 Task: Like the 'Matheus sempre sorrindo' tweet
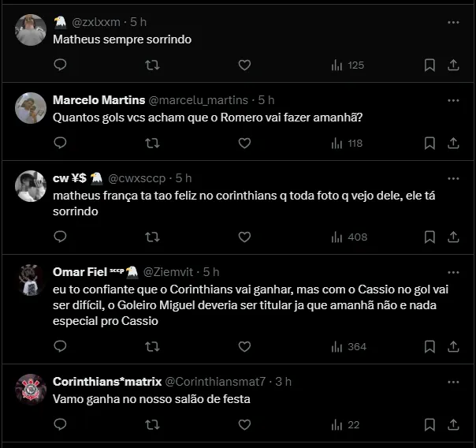pos(244,65)
